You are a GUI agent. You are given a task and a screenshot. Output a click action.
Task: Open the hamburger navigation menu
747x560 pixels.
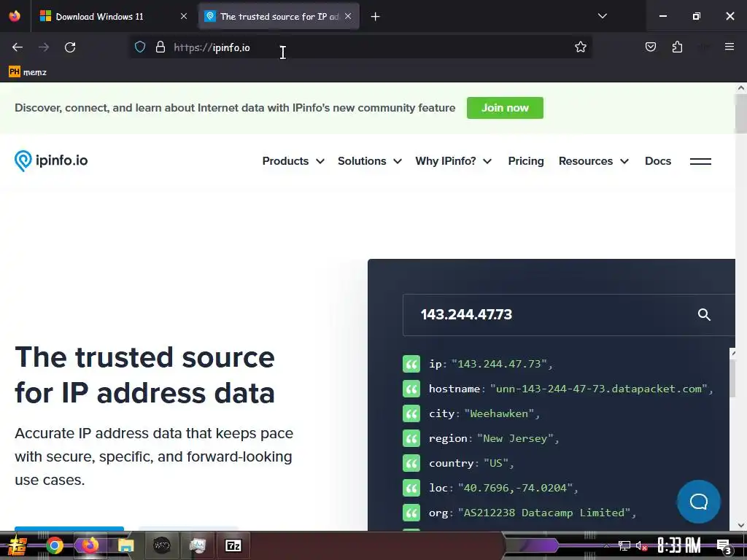(700, 161)
